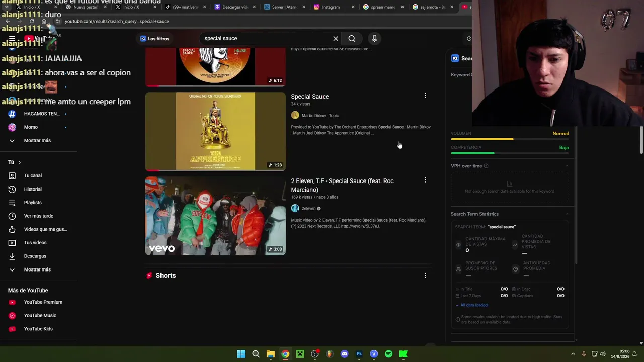644x362 pixels.
Task: Open '2 Eleven, T.F - Special Sauce' title
Action: click(x=342, y=185)
